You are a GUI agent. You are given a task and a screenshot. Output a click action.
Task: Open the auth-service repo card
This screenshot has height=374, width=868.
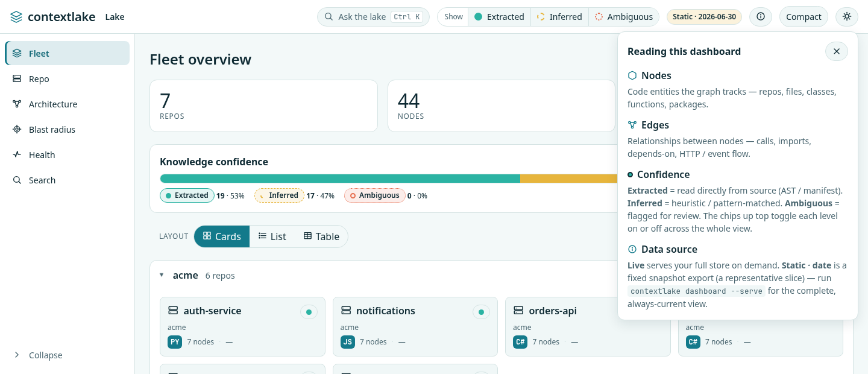click(242, 326)
